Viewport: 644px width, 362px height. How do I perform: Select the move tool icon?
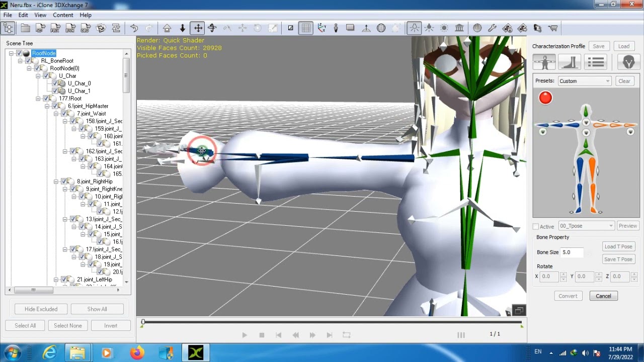198,28
